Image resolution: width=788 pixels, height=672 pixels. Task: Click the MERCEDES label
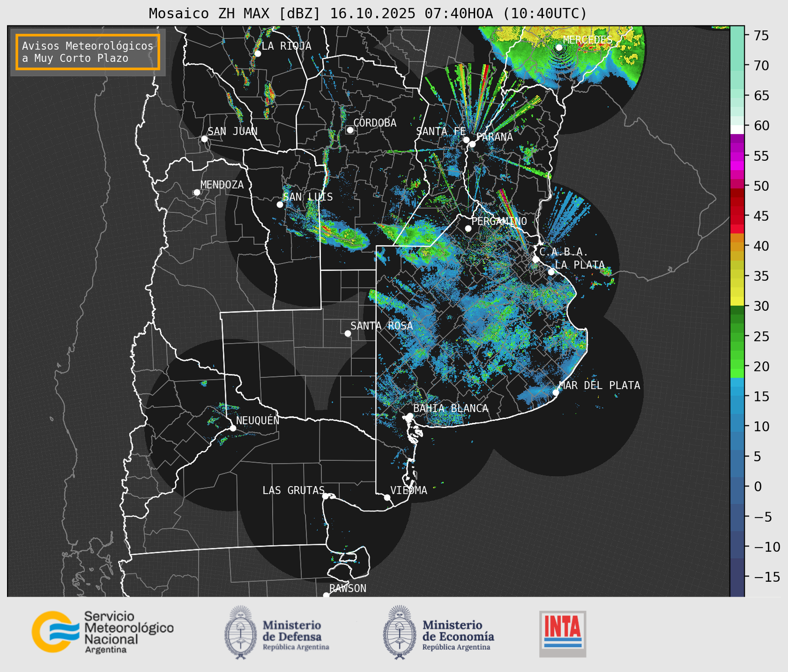pos(588,40)
